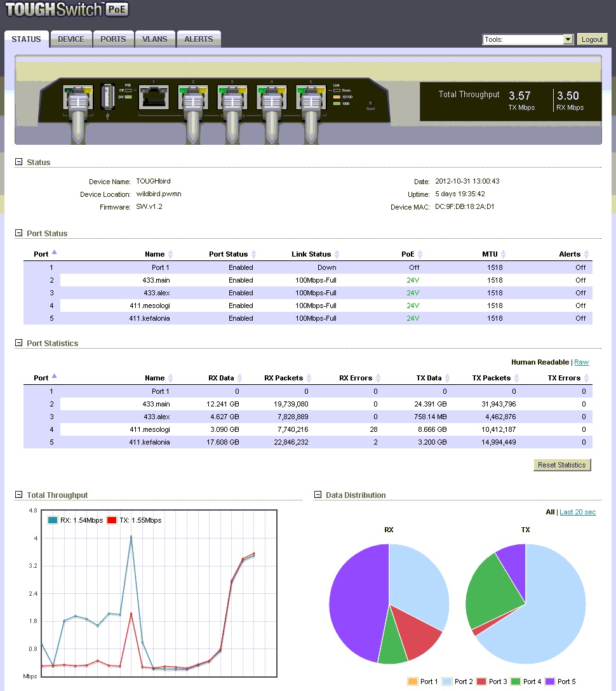Click the Port 5 purple legend swatch
The image size is (616, 691).
[551, 681]
